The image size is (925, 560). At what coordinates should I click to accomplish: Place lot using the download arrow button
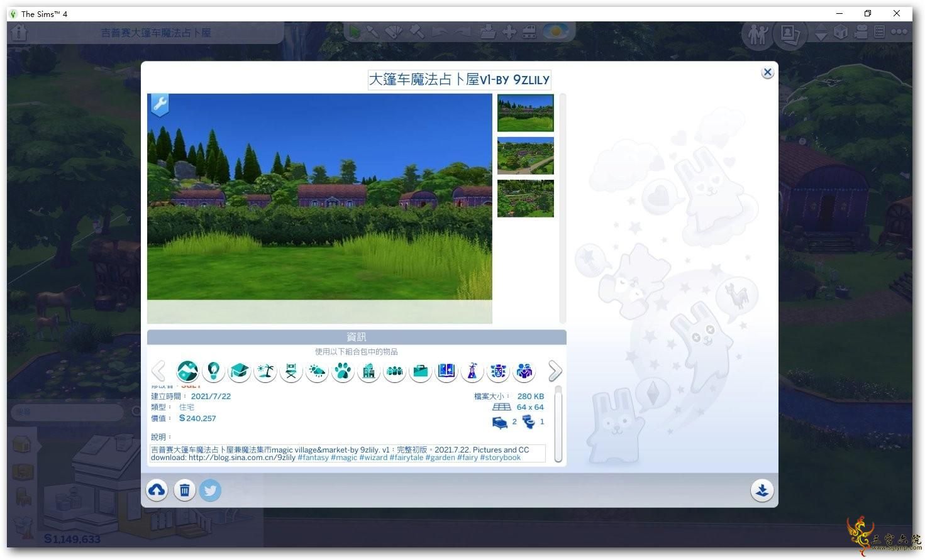click(x=762, y=490)
